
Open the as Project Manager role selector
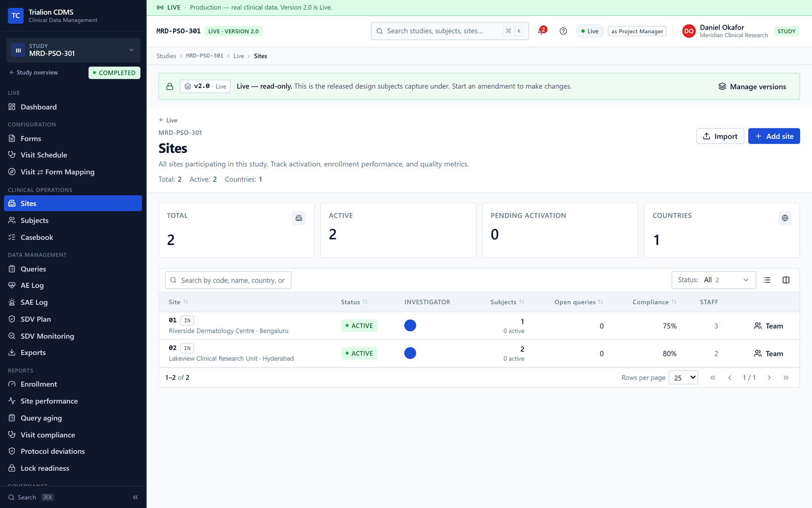pos(637,31)
